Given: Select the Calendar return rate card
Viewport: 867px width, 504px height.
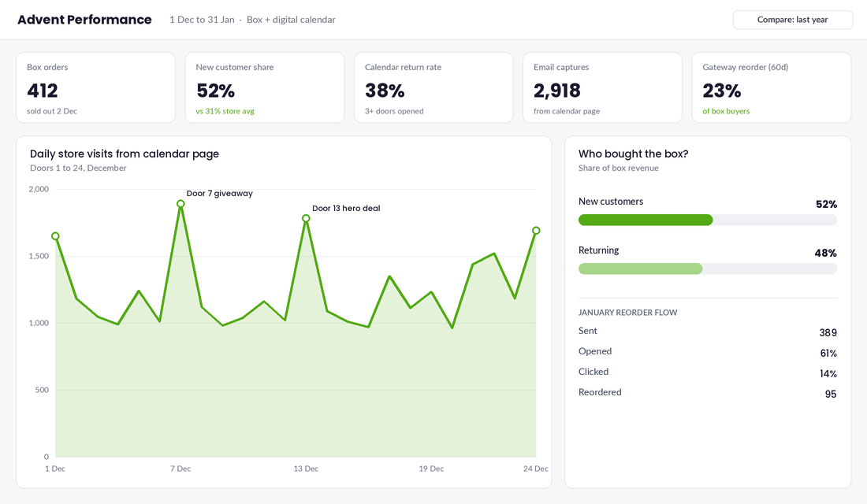Looking at the screenshot, I should click(433, 87).
